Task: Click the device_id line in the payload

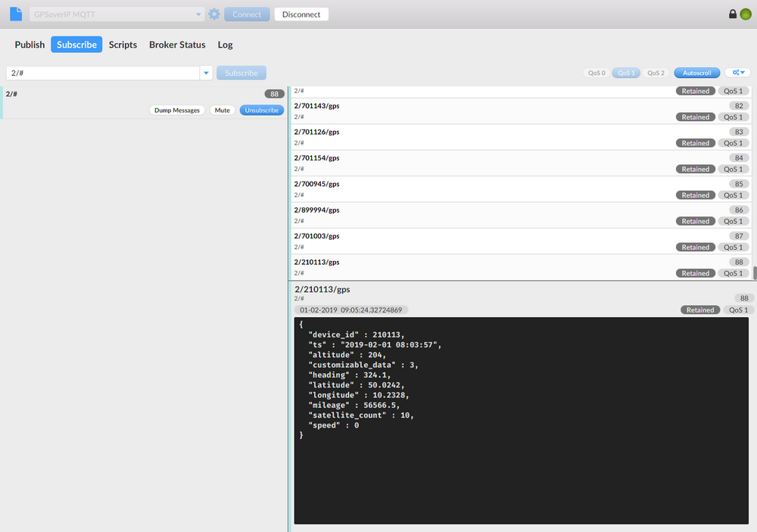Action: tap(357, 334)
